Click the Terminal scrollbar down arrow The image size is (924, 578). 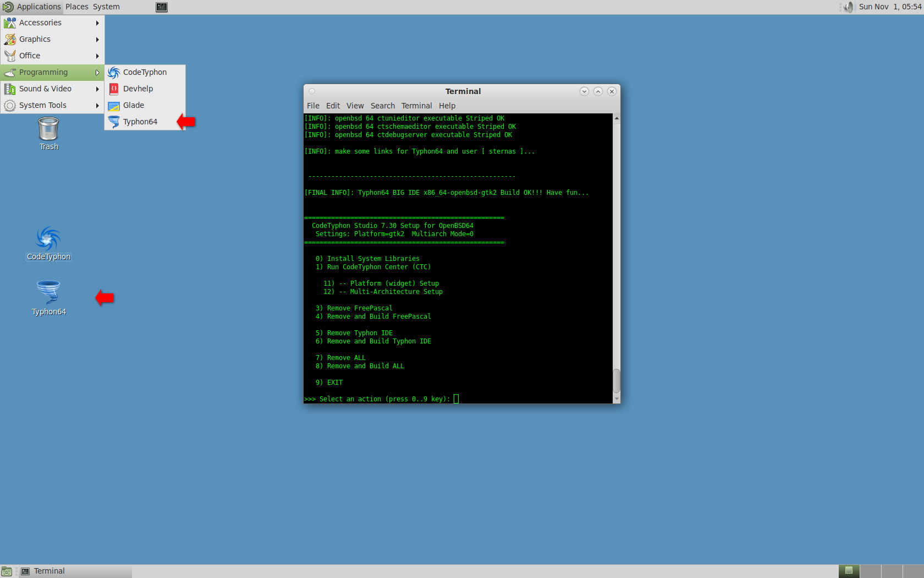[x=617, y=399]
